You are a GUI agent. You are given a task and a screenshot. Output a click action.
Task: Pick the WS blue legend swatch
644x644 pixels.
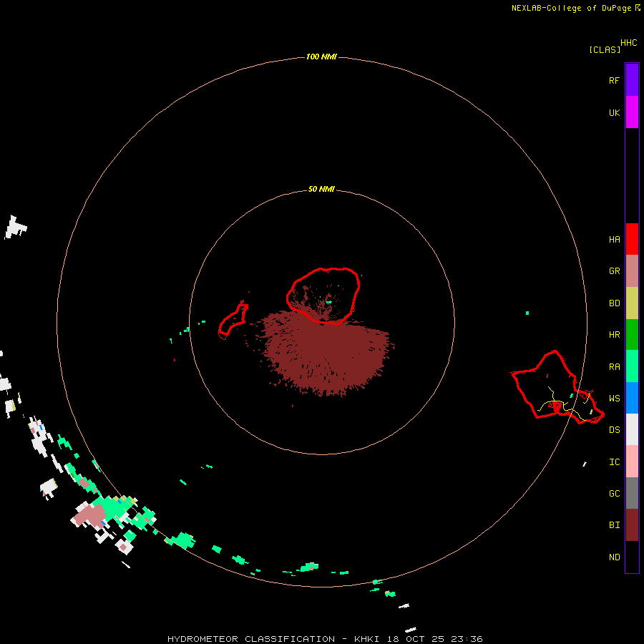point(632,398)
